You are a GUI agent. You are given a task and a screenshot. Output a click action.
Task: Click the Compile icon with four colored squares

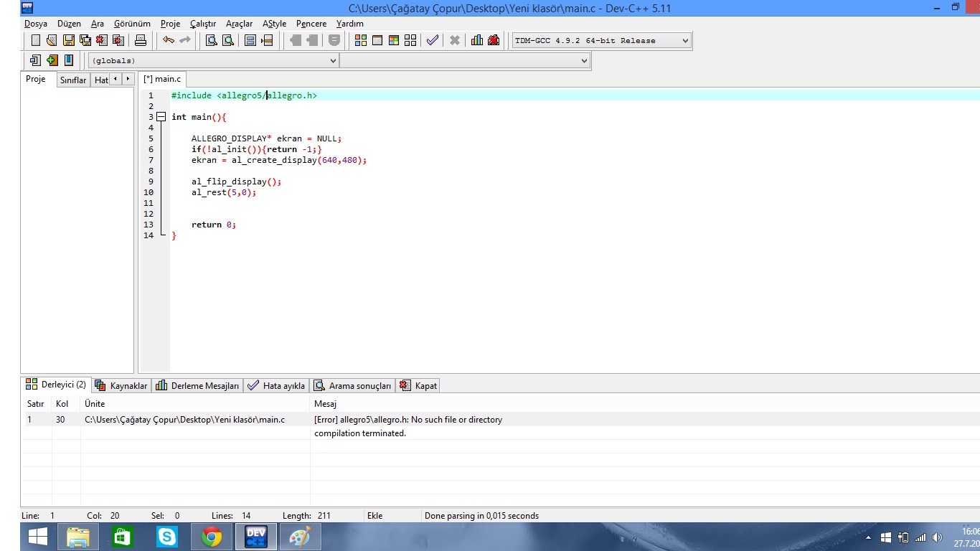pyautogui.click(x=361, y=41)
